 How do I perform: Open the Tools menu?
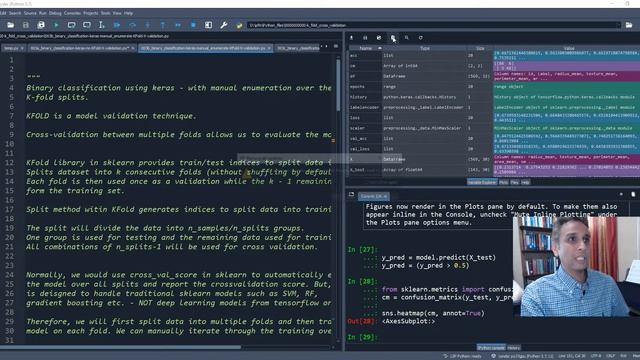pyautogui.click(x=105, y=13)
